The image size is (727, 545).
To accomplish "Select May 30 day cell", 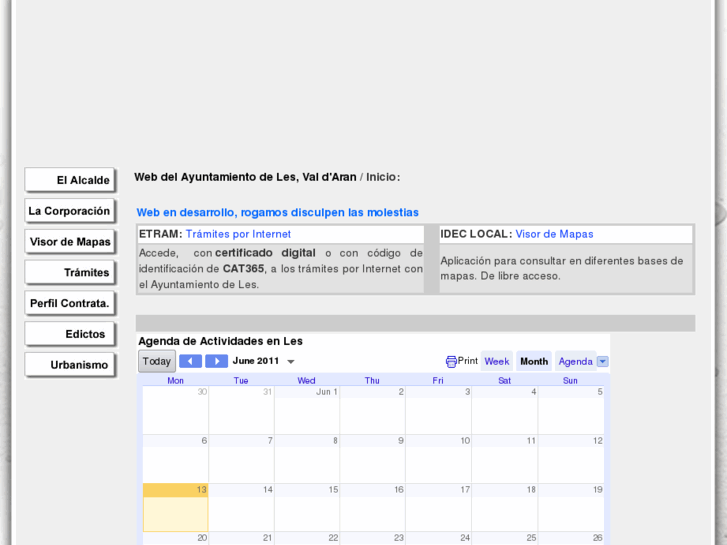I will point(175,410).
